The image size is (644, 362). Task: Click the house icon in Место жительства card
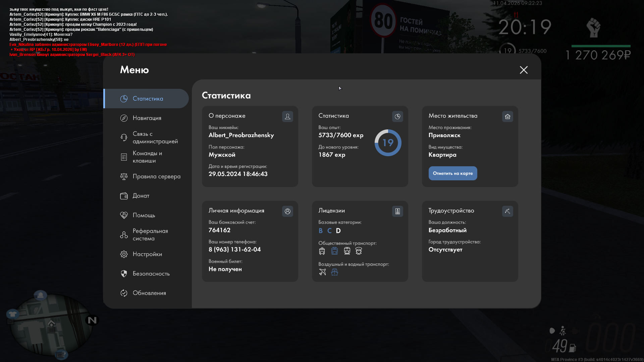(507, 116)
